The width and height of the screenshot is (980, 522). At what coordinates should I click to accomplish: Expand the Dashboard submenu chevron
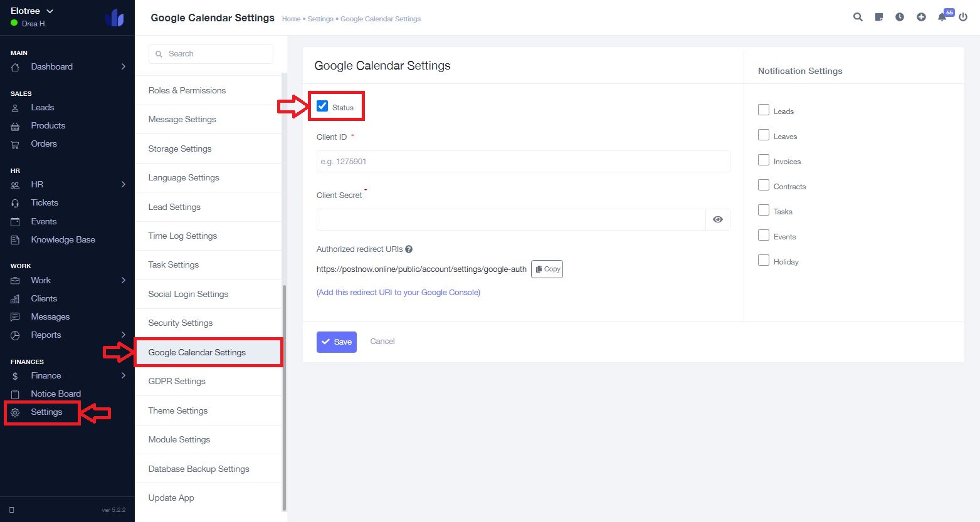coord(124,66)
